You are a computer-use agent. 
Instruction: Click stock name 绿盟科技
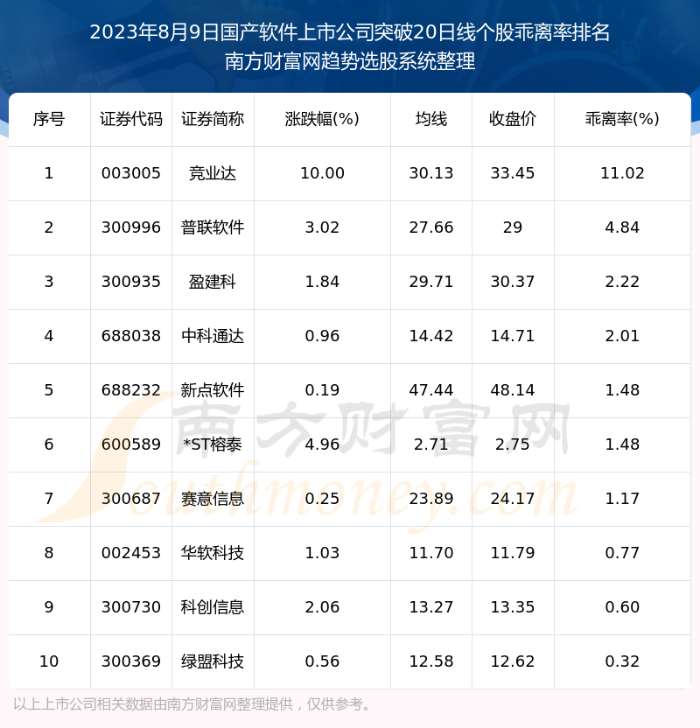coord(213,662)
